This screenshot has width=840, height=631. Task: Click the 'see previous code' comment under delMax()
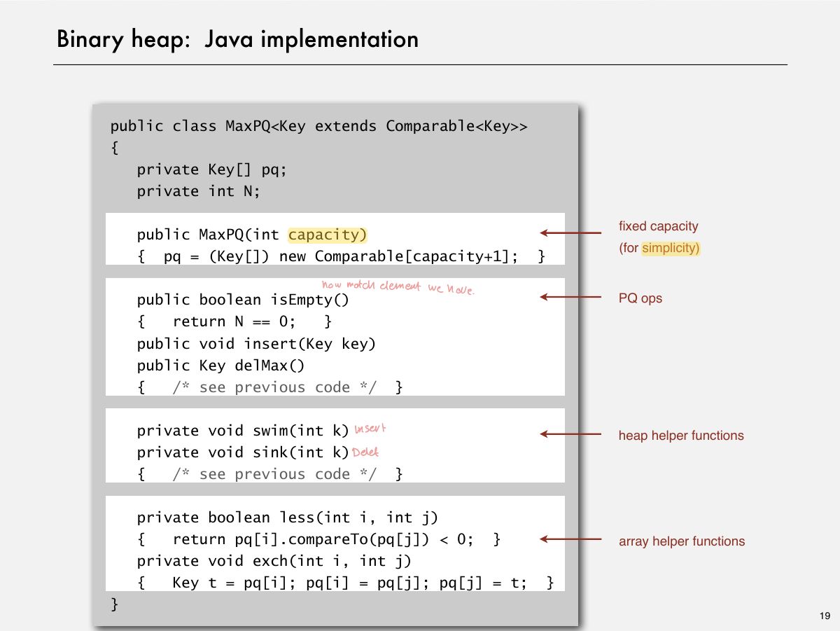[x=274, y=387]
